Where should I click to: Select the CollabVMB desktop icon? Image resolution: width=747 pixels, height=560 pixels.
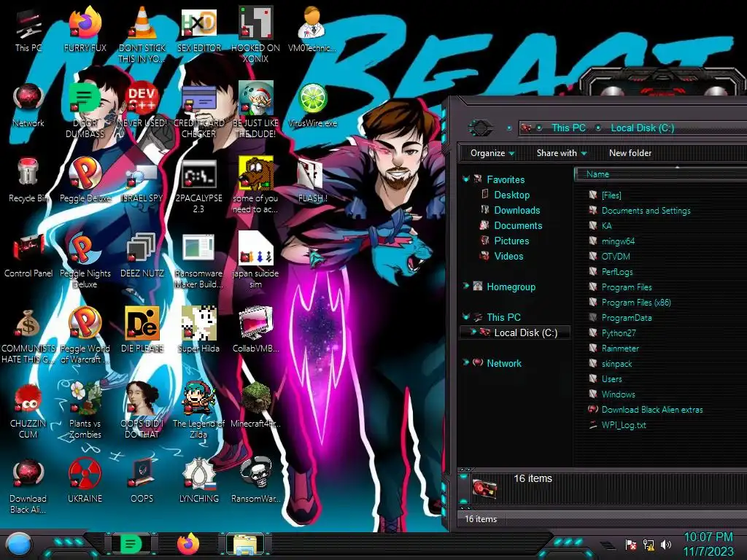point(255,330)
